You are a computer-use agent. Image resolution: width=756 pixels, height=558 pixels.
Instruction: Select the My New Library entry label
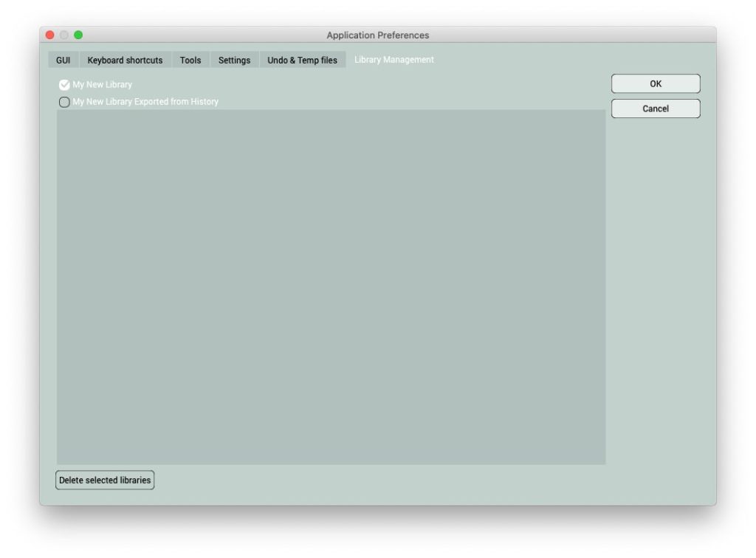point(100,84)
